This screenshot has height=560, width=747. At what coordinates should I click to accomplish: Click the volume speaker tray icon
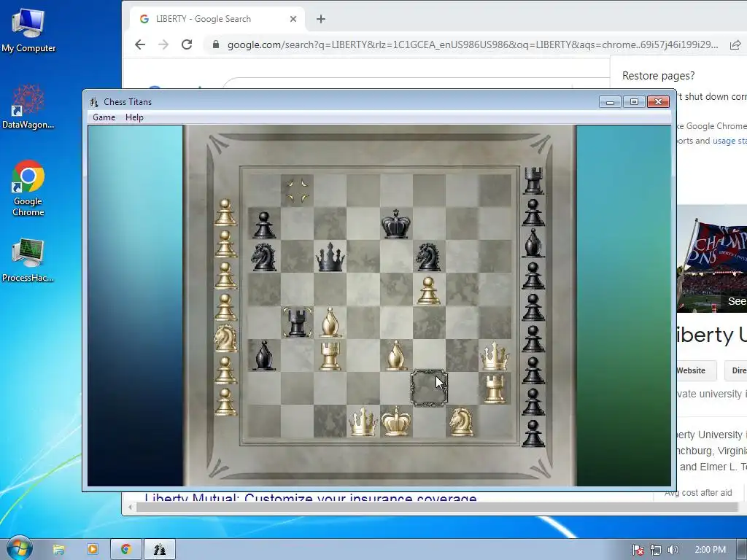(673, 550)
